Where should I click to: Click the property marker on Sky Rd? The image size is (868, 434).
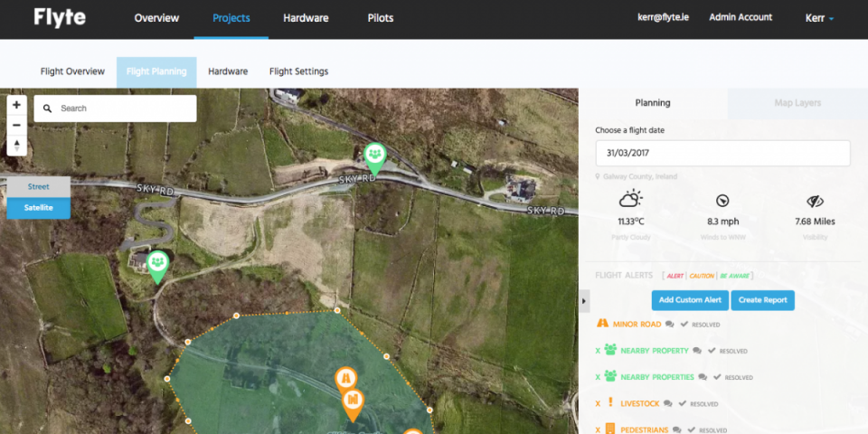click(x=374, y=156)
